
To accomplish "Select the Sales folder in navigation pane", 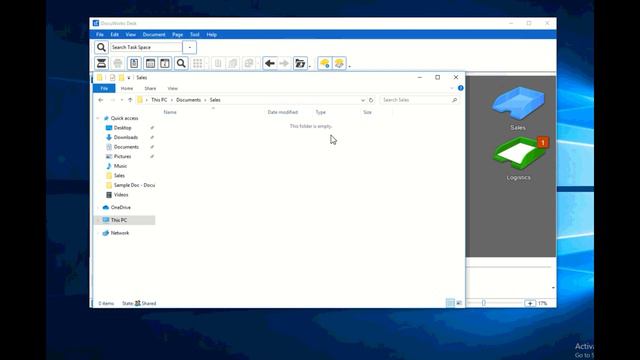I will point(119,176).
